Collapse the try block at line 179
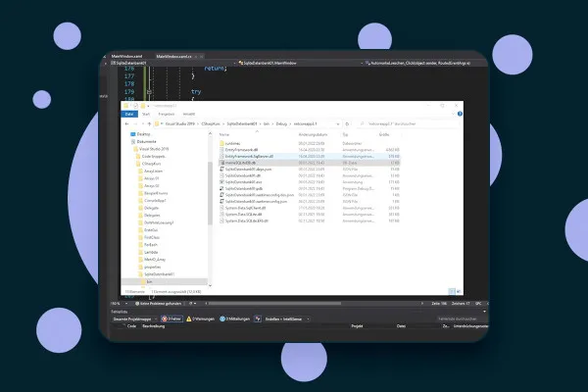The image size is (588, 392). (149, 92)
